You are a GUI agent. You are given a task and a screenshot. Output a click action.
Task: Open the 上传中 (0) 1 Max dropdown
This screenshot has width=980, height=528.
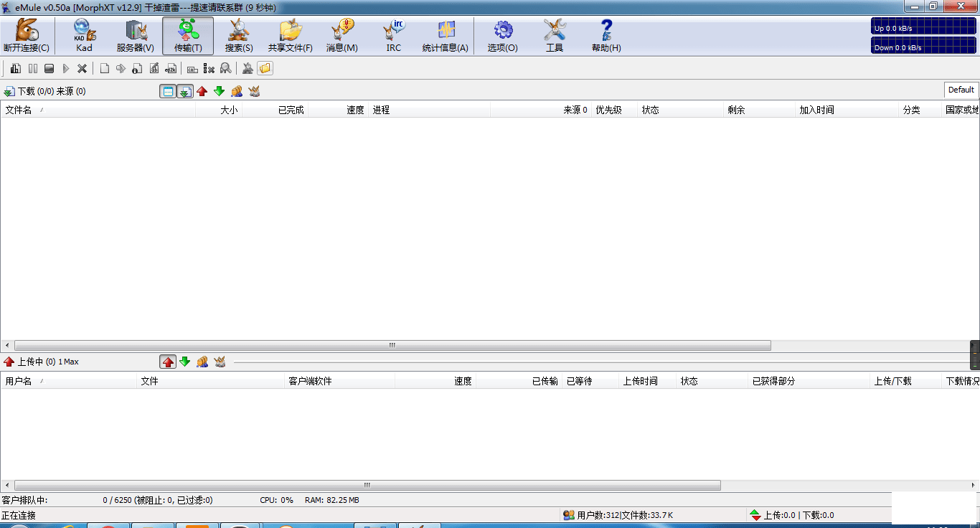coord(41,362)
